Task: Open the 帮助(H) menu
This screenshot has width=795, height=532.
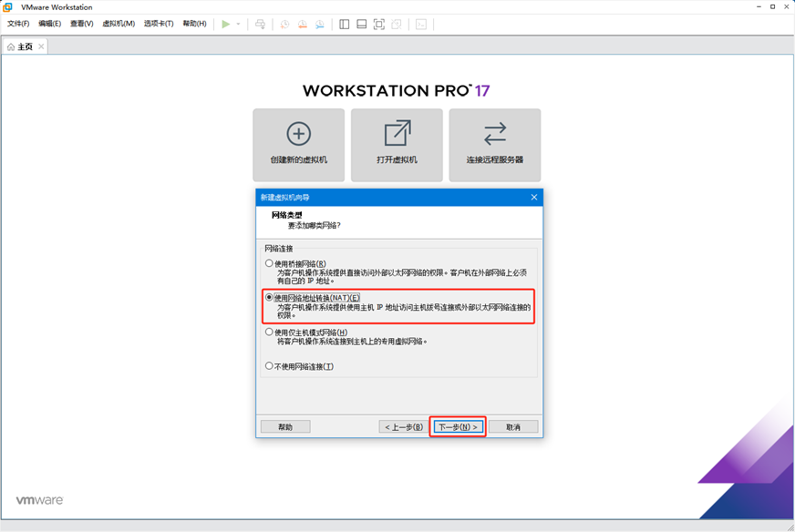Action: pyautogui.click(x=195, y=24)
